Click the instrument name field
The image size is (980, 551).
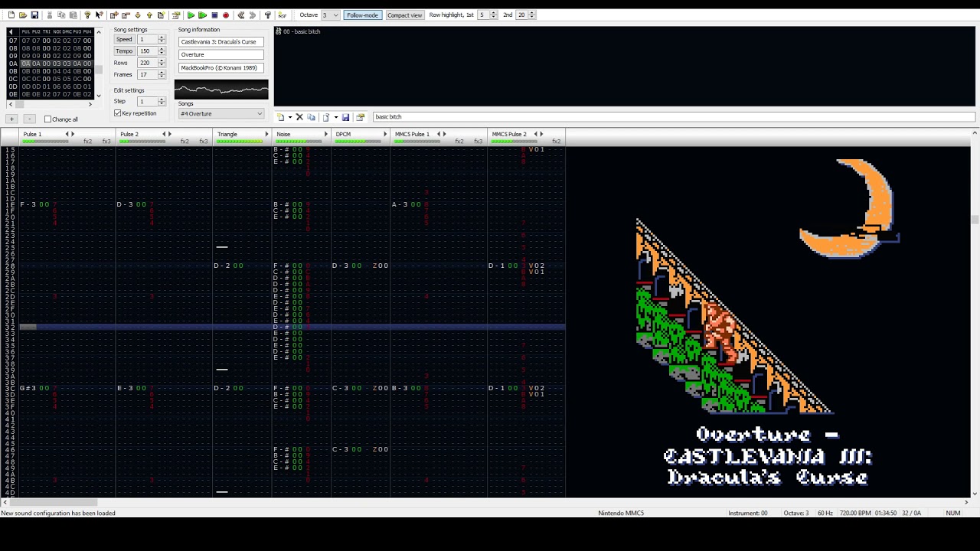pos(674,117)
